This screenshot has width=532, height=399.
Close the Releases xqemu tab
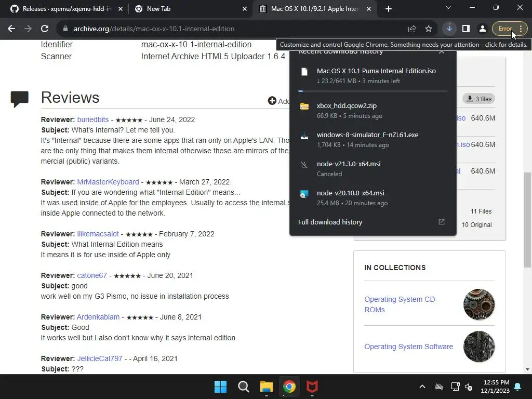(121, 9)
